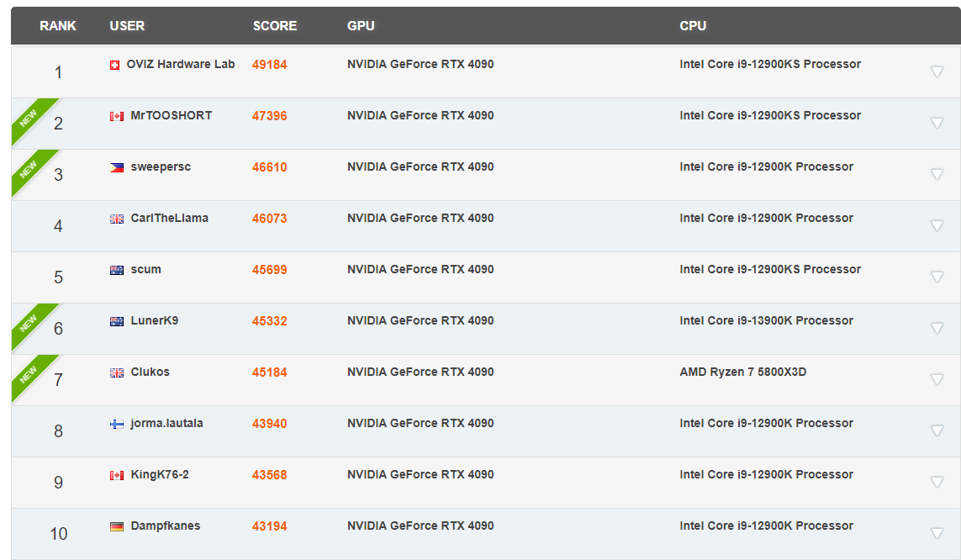Click the NEW ribbon badge on rank 2
The height and width of the screenshot is (560, 961).
pyautogui.click(x=29, y=117)
